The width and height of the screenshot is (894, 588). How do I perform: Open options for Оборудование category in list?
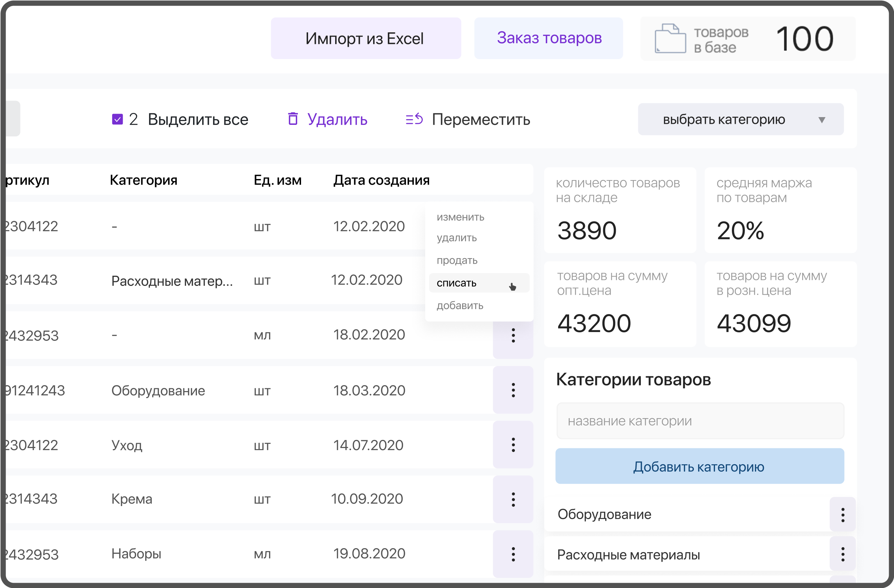coord(843,515)
